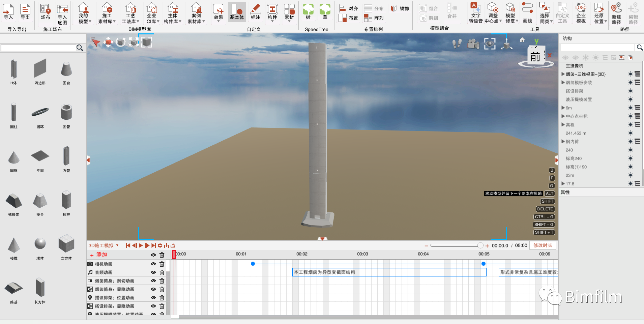Expand the 烟囱-三维视图-{3D} tree node

tap(563, 74)
